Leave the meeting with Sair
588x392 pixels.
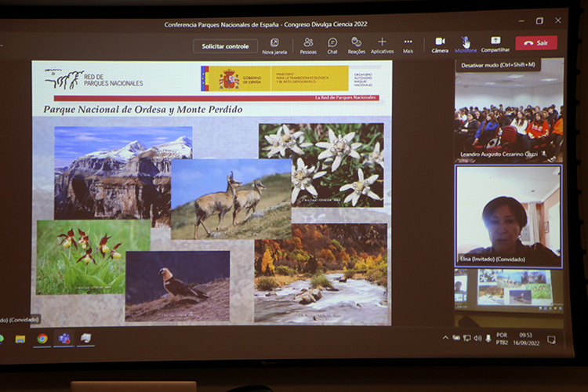tap(536, 43)
